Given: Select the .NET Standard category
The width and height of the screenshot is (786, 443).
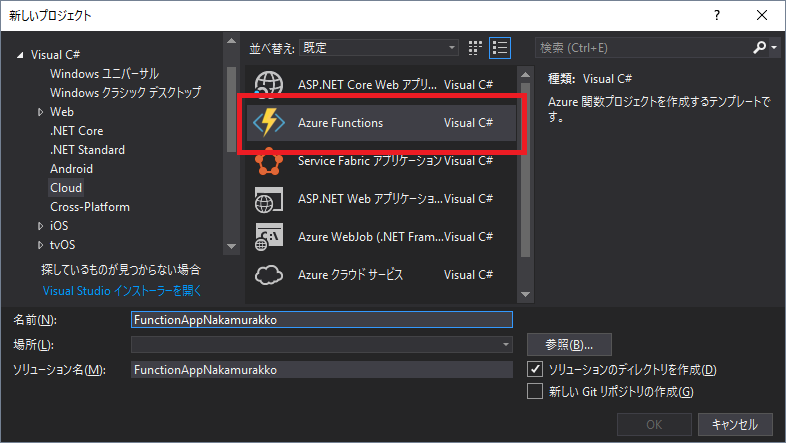Looking at the screenshot, I should coord(87,150).
